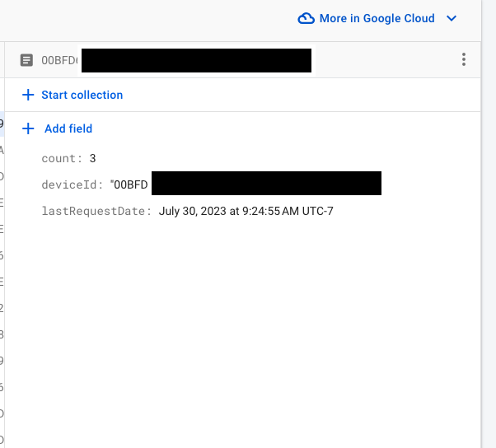Expand the More in Google Cloud chevron
Screen dimensions: 496x448
pyautogui.click(x=451, y=18)
